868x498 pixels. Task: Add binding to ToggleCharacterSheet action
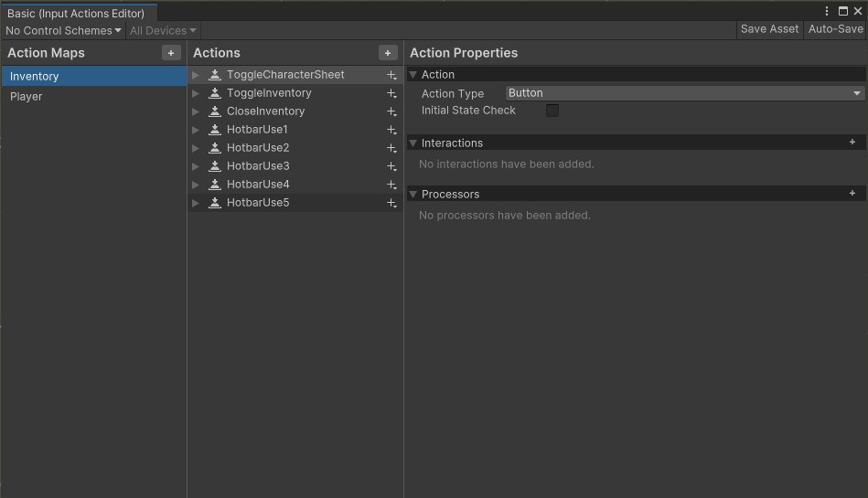(391, 75)
